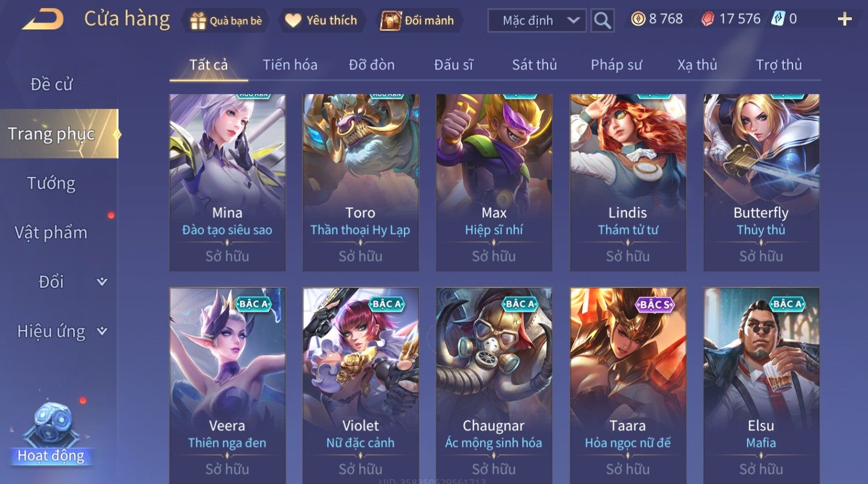Tap the gold coin currency icon

637,19
